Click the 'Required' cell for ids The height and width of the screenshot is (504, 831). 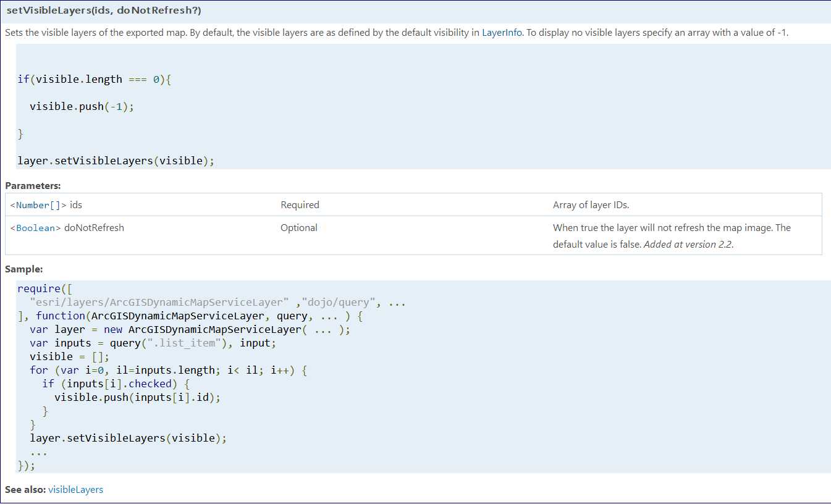pos(300,204)
